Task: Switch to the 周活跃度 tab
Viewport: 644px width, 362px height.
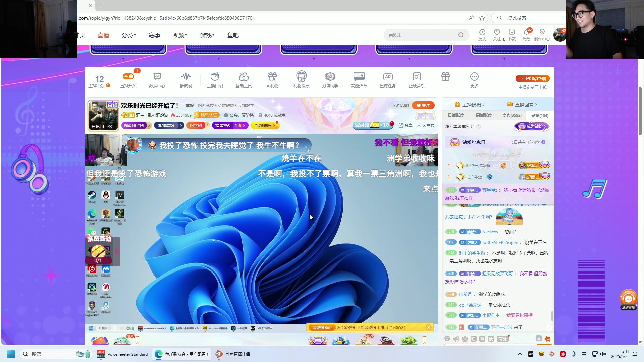Action: (x=484, y=115)
